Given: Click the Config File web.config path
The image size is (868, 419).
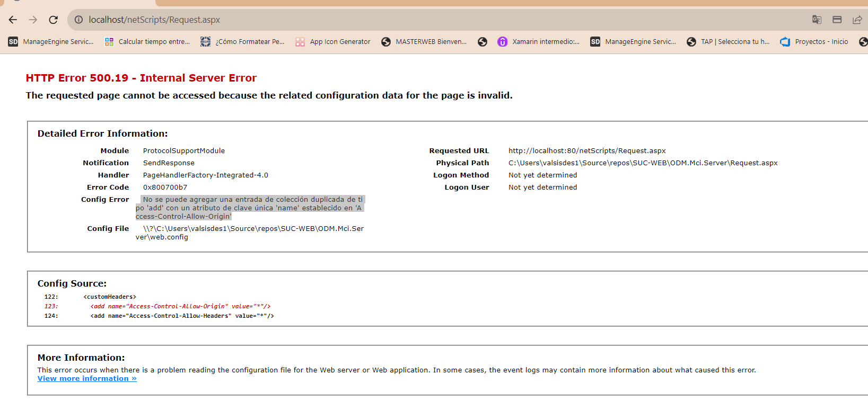Looking at the screenshot, I should coord(250,233).
